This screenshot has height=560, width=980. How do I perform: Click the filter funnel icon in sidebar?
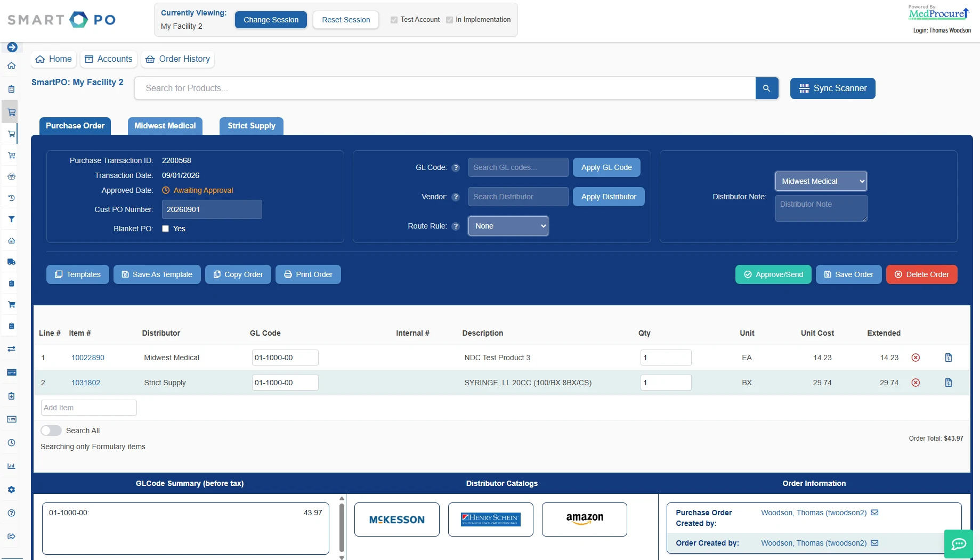click(x=11, y=219)
